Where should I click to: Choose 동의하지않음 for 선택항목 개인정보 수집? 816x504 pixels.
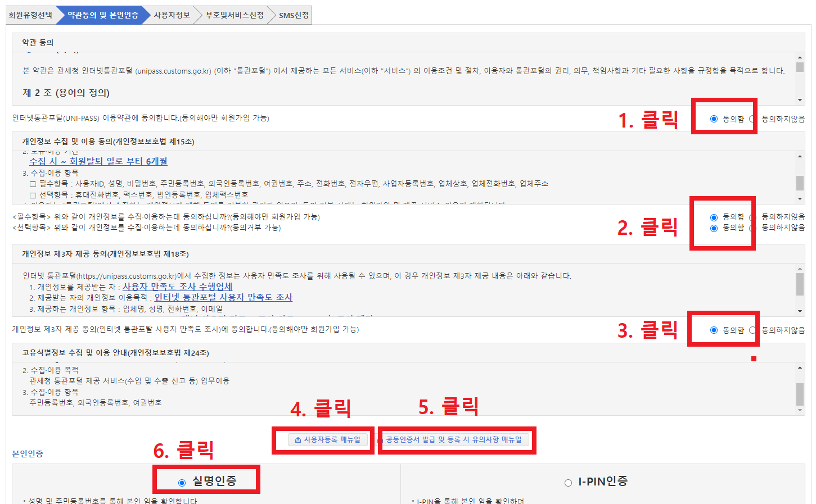(x=752, y=228)
